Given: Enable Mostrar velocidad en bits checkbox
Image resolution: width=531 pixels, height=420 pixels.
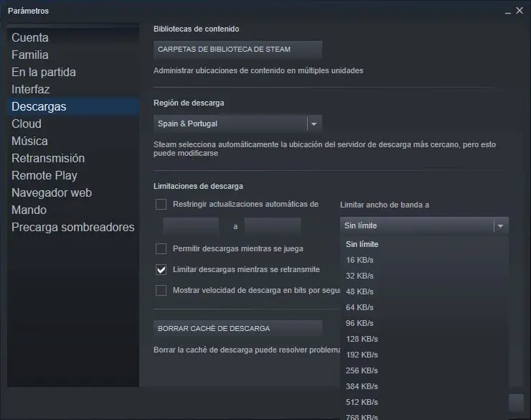Looking at the screenshot, I should click(x=161, y=290).
